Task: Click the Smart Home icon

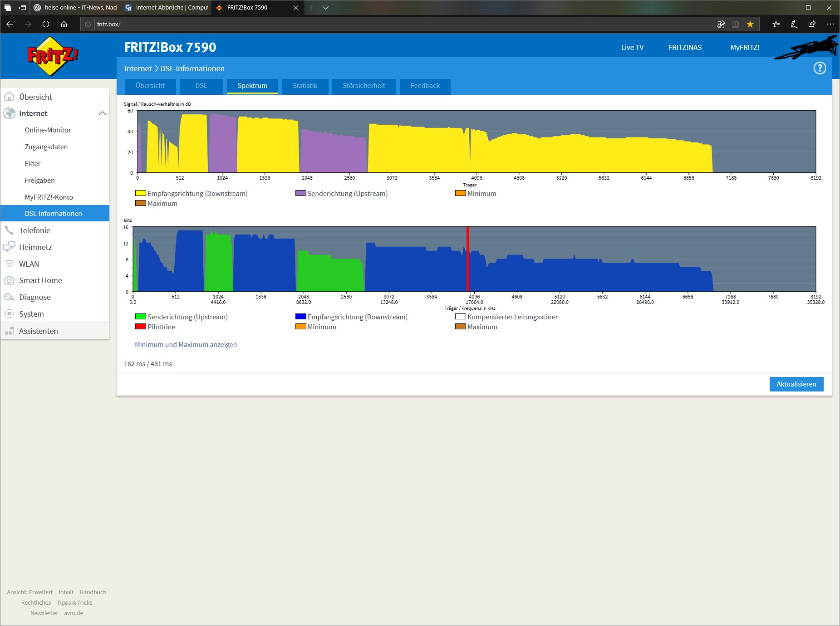Action: pyautogui.click(x=9, y=280)
